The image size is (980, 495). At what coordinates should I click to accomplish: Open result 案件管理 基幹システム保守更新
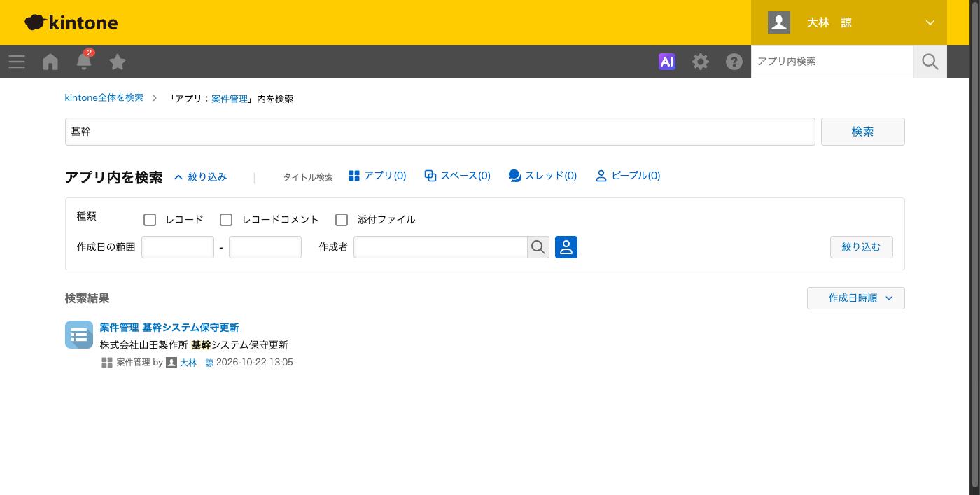click(169, 328)
